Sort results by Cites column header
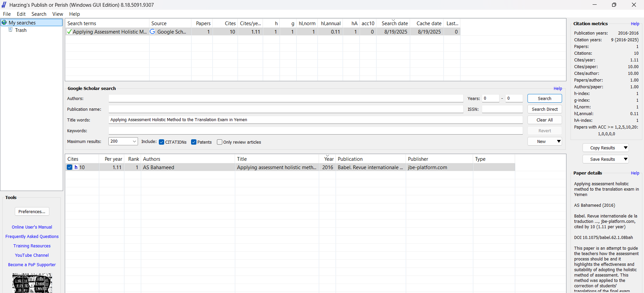 (82, 159)
